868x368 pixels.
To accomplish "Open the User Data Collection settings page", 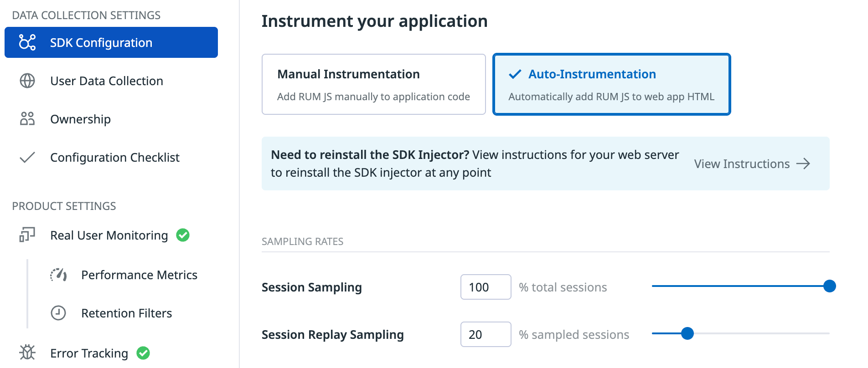I will (x=107, y=81).
